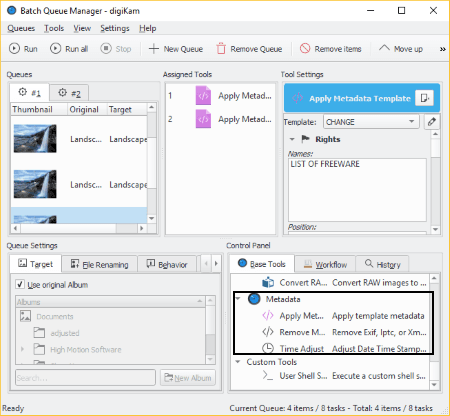
Task: Open the File Renaming tab
Action: 99,264
